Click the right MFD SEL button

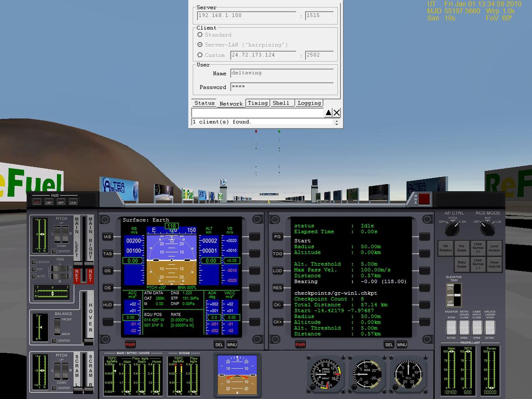tap(389, 344)
